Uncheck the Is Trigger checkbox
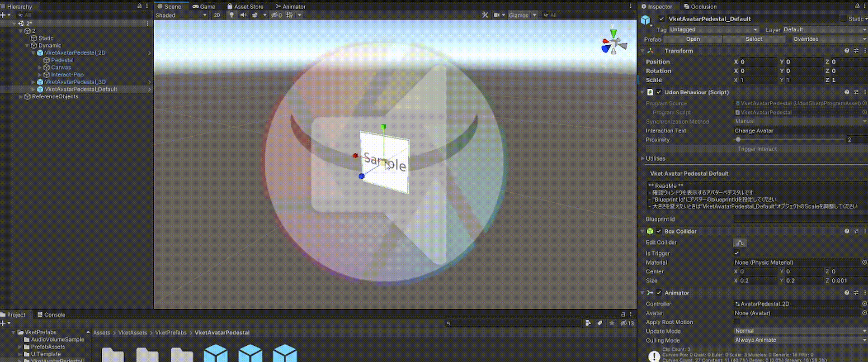The image size is (868, 362). pos(737,253)
